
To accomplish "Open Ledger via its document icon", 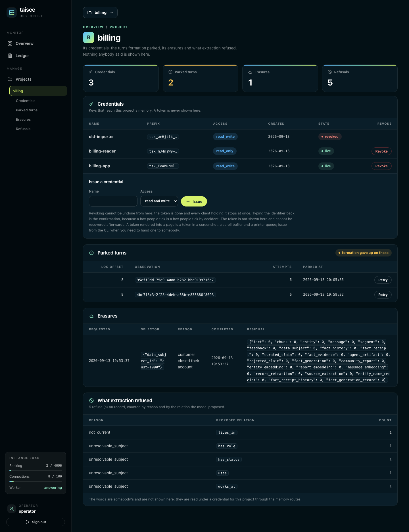I will tap(10, 56).
